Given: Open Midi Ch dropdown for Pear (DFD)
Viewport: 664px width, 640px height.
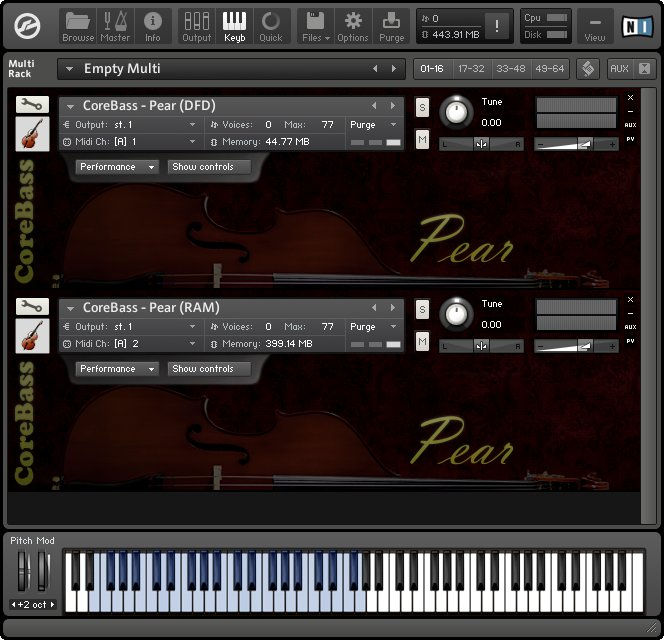Looking at the screenshot, I should [192, 141].
